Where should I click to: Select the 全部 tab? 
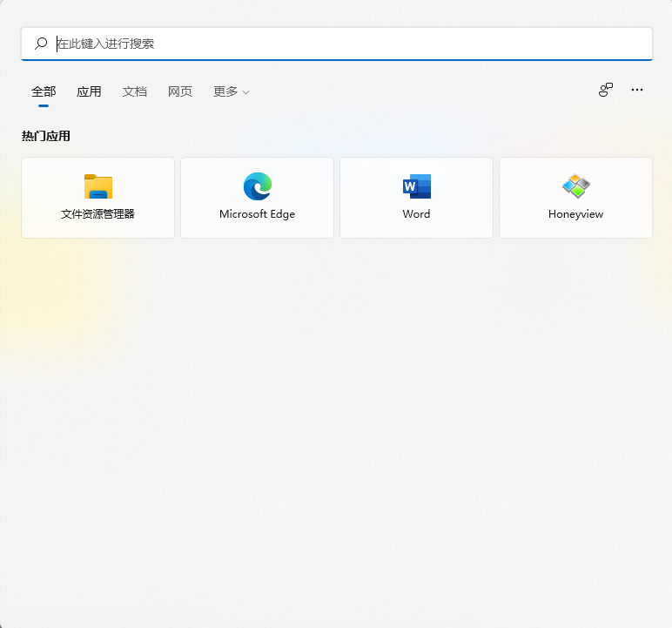pos(44,91)
